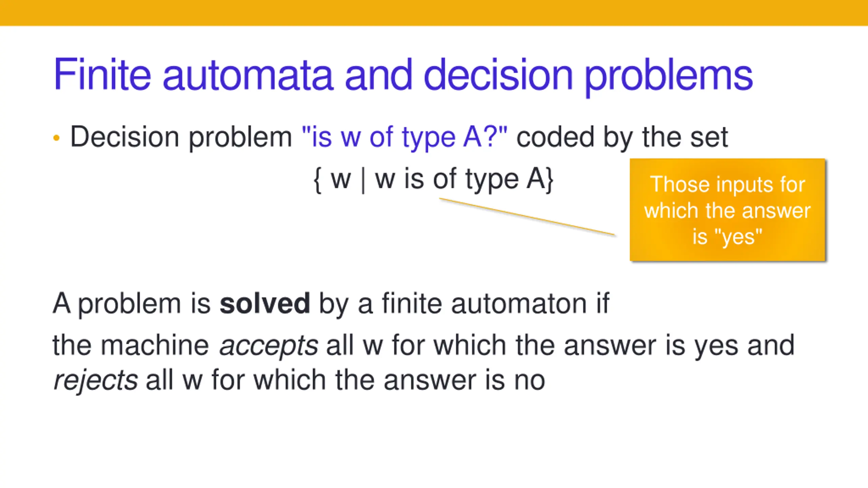The image size is (868, 488).
Task: Select the orange bullet before "Decision problem"
Action: (x=57, y=138)
